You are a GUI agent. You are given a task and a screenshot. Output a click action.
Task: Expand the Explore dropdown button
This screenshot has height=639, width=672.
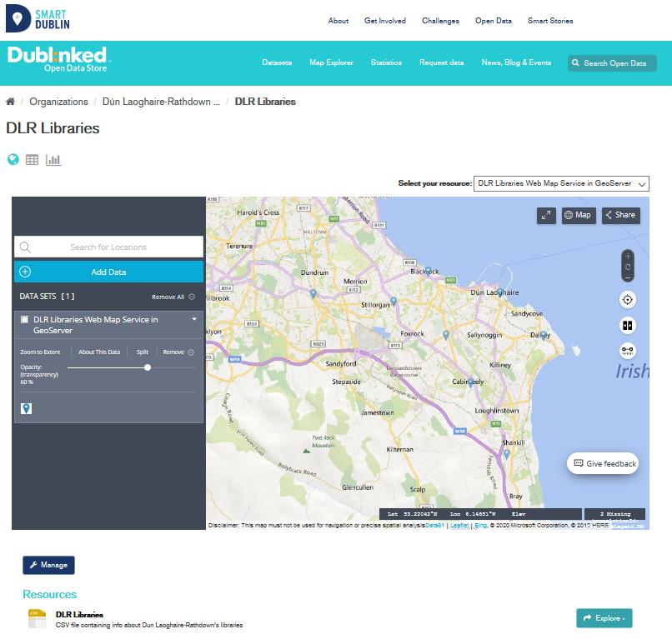tap(604, 618)
